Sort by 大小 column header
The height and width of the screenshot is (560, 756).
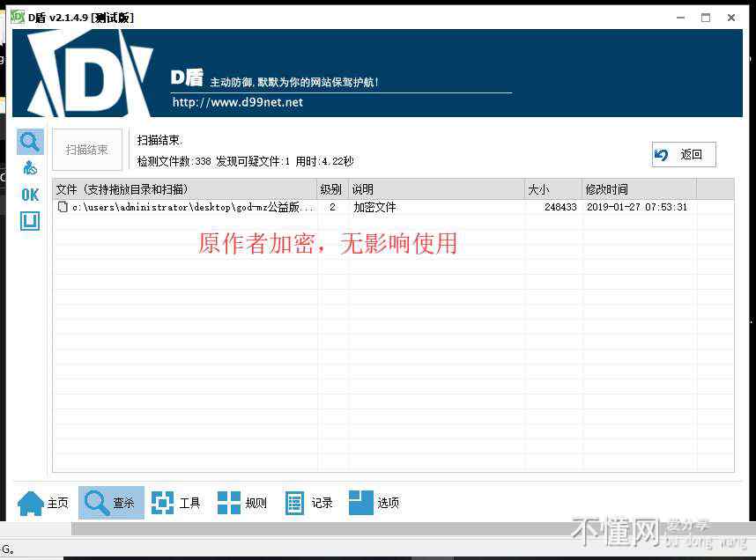point(553,189)
